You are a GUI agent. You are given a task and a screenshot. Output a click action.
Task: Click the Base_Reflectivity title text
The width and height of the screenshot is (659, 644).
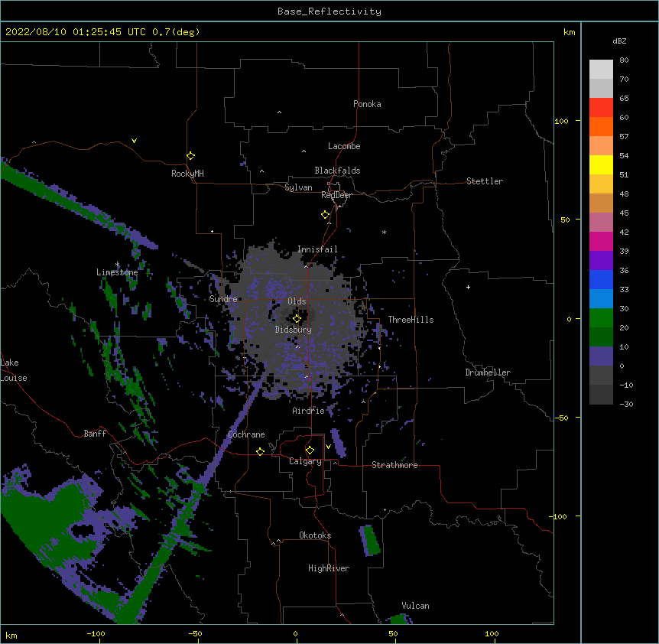[329, 11]
